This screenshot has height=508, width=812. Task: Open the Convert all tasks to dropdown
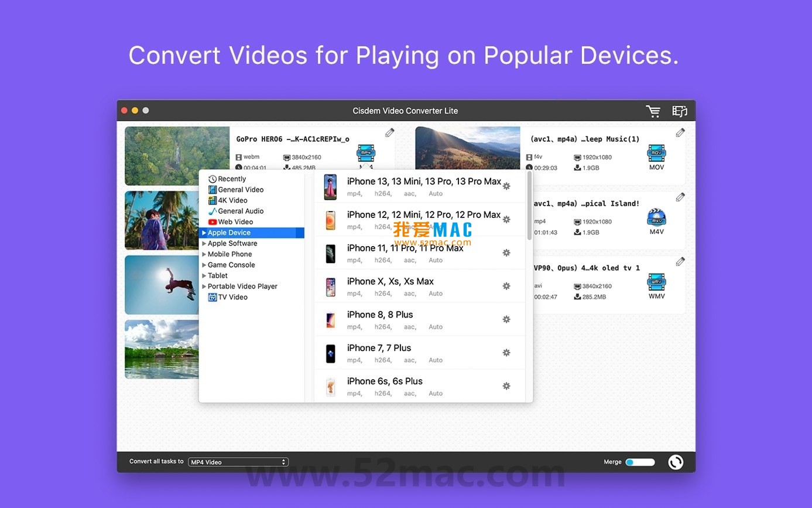tap(238, 462)
